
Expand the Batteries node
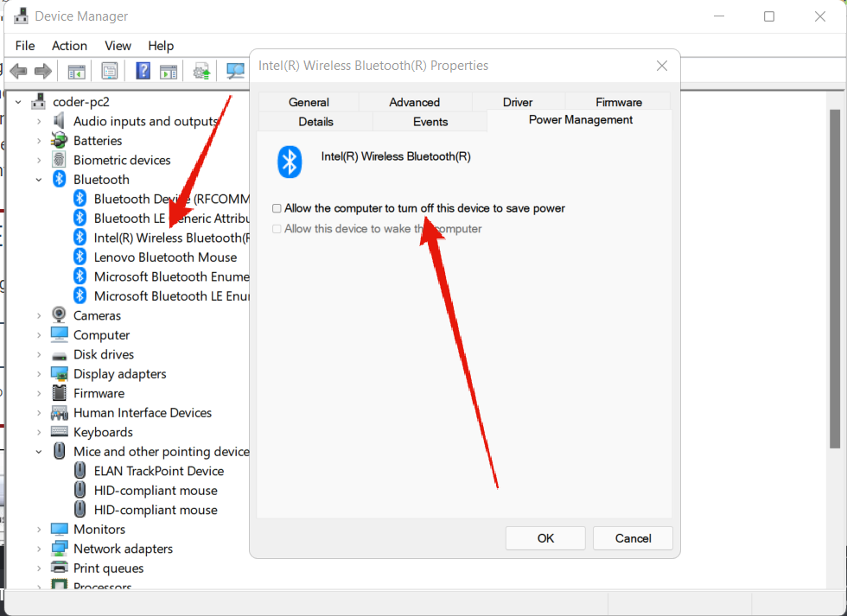coord(39,140)
